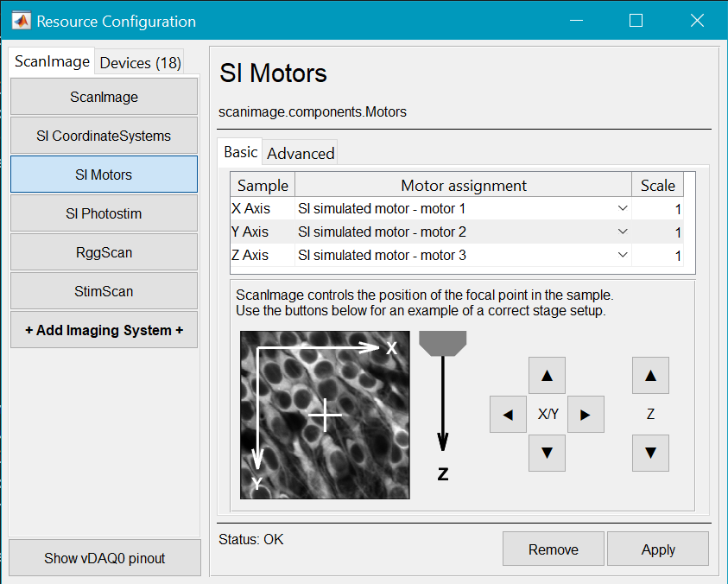
Task: Move stage left using the left arrow
Action: click(508, 414)
